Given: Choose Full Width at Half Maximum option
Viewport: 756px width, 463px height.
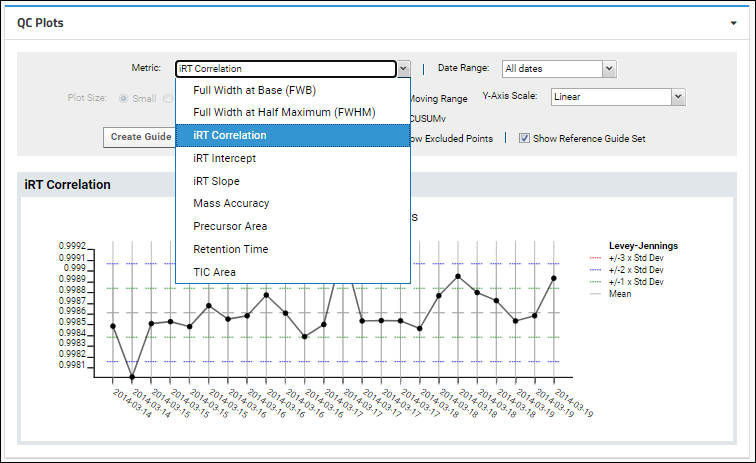Looking at the screenshot, I should click(x=284, y=112).
